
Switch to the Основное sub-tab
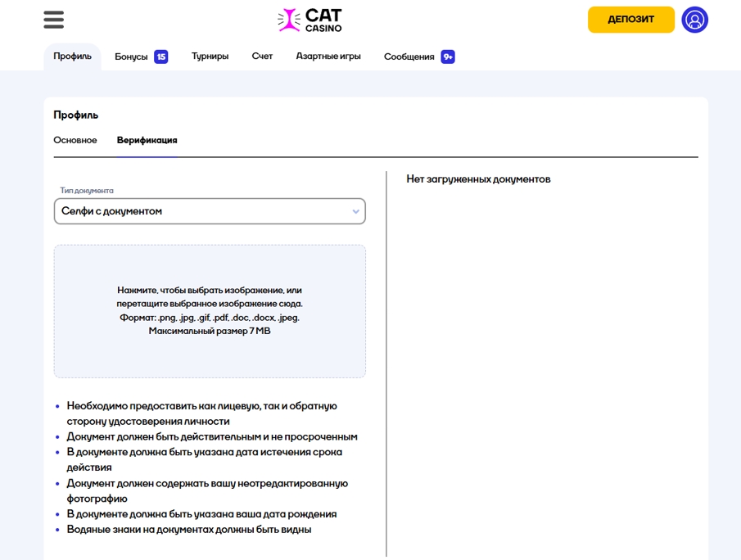coord(75,140)
